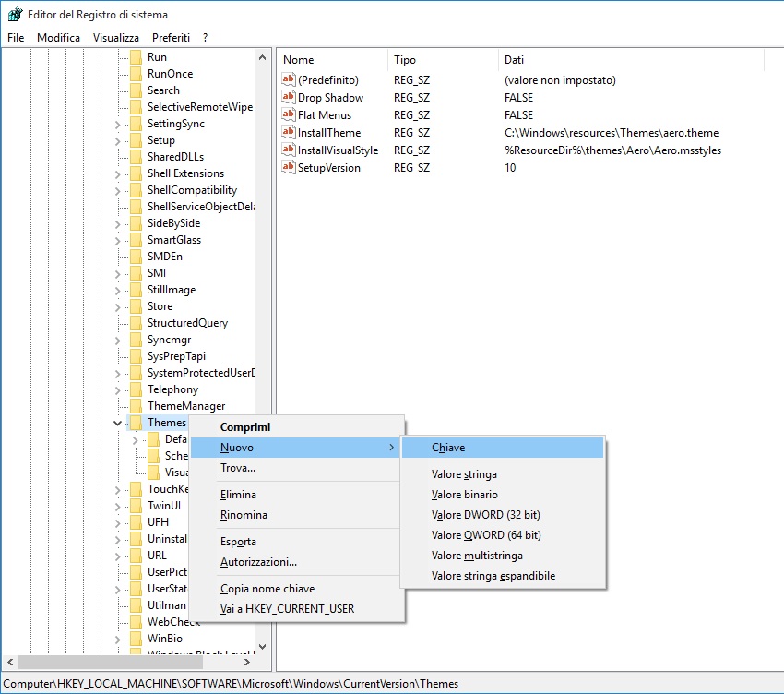Sort values by the Nome column header
This screenshot has width=784, height=694.
click(x=330, y=60)
